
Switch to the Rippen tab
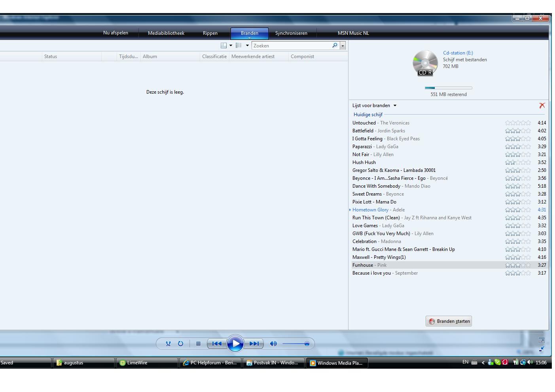pyautogui.click(x=210, y=33)
